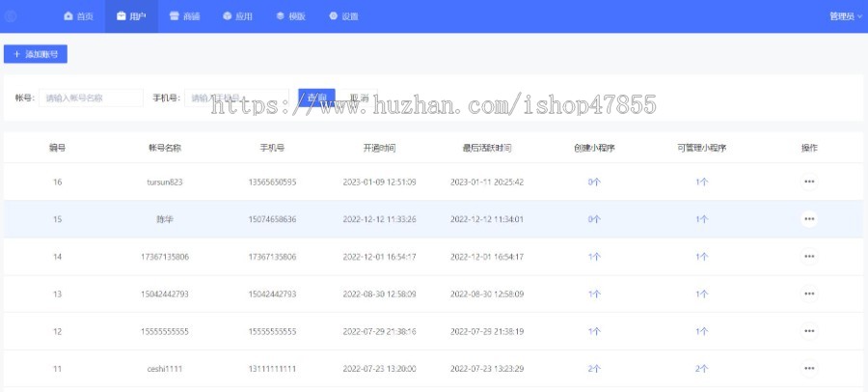Expand the 管理员 admin dropdown

[845, 16]
